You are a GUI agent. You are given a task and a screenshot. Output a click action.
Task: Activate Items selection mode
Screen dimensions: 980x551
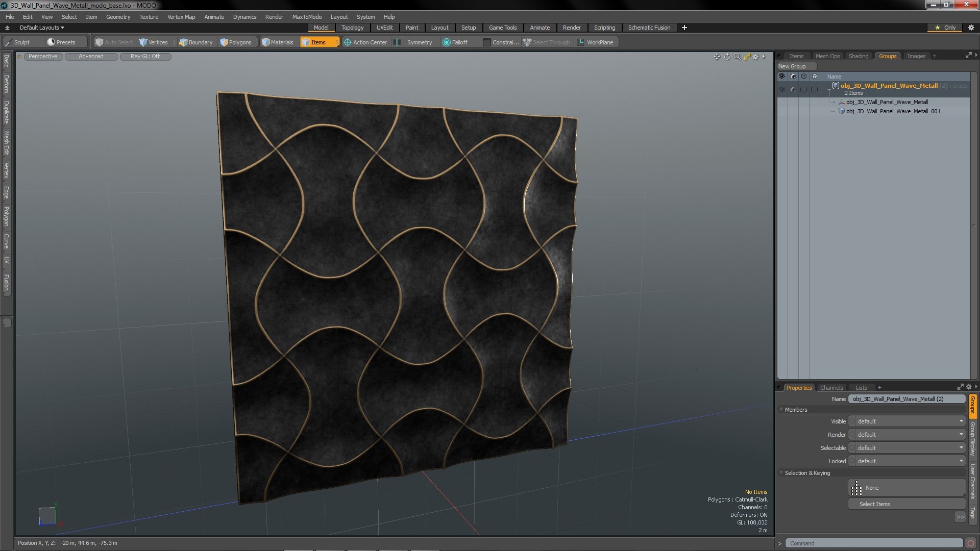point(320,42)
